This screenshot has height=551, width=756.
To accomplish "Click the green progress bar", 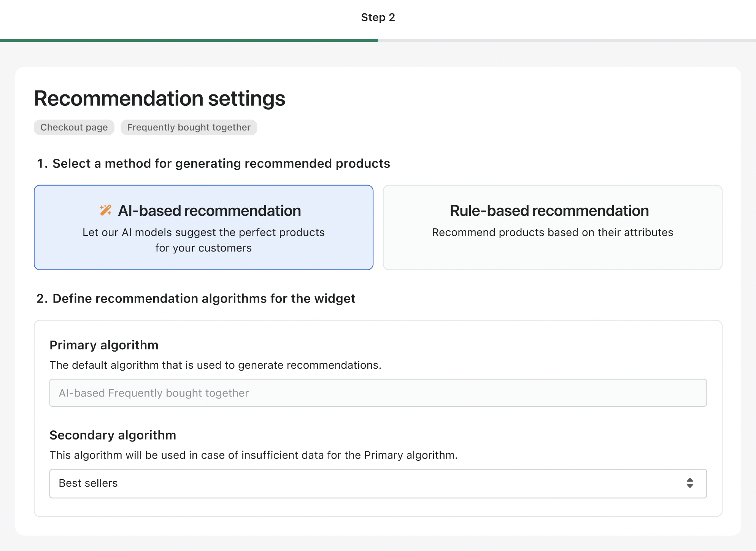I will click(x=189, y=40).
